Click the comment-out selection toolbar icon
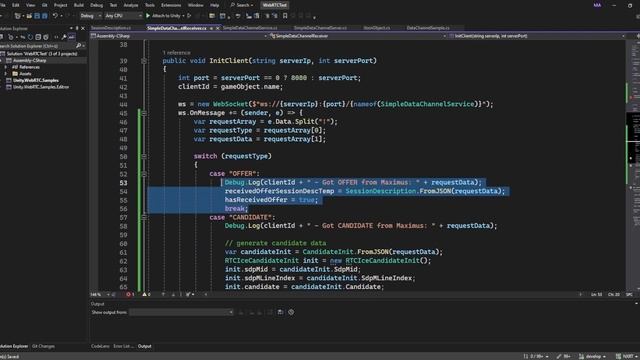640x360 pixels. [x=267, y=16]
